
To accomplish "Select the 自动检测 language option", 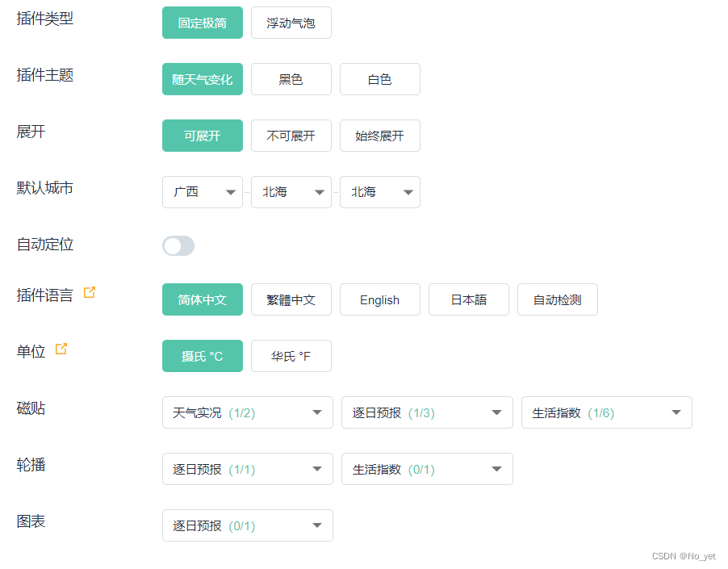I will click(x=557, y=299).
